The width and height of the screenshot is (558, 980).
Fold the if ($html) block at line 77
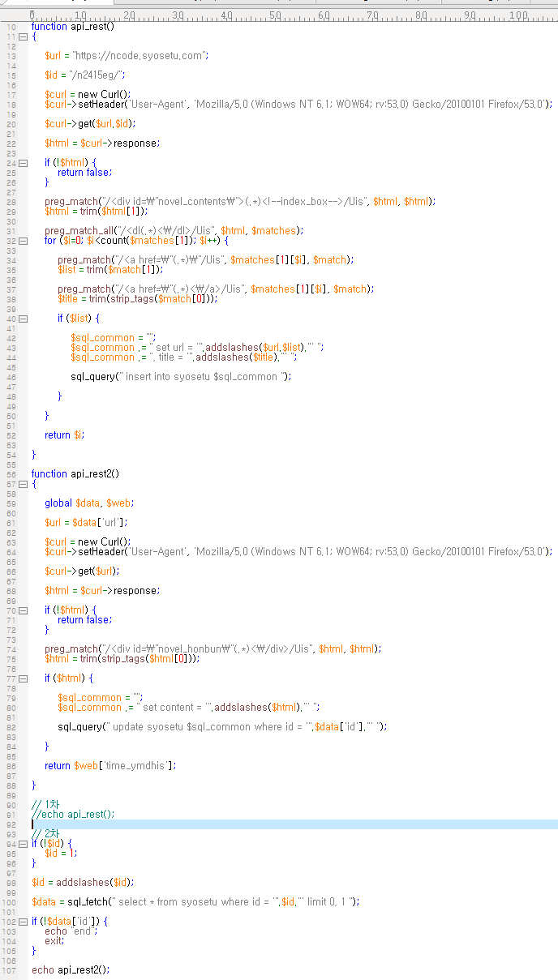23,678
